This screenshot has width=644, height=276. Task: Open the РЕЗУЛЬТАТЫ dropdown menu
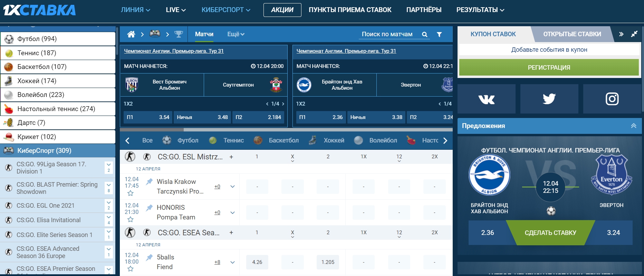click(480, 10)
